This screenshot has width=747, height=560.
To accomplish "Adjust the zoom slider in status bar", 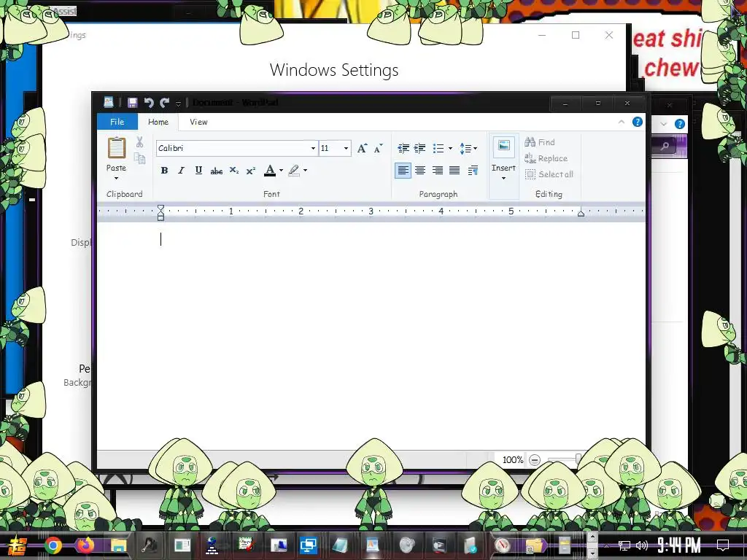I will 578,459.
